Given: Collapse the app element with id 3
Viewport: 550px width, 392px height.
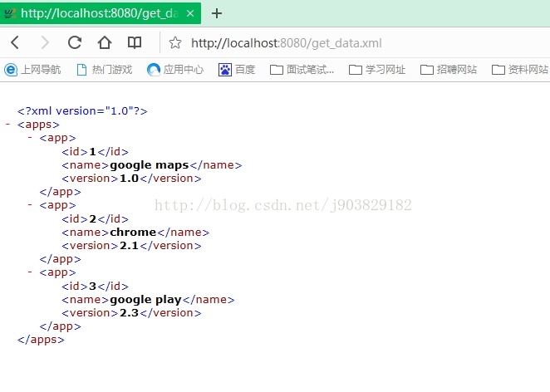Looking at the screenshot, I should (x=30, y=272).
